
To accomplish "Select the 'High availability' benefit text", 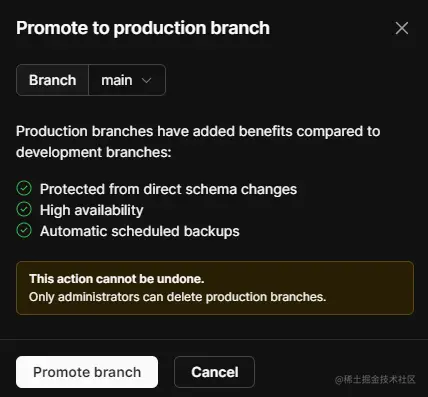I will tap(92, 210).
